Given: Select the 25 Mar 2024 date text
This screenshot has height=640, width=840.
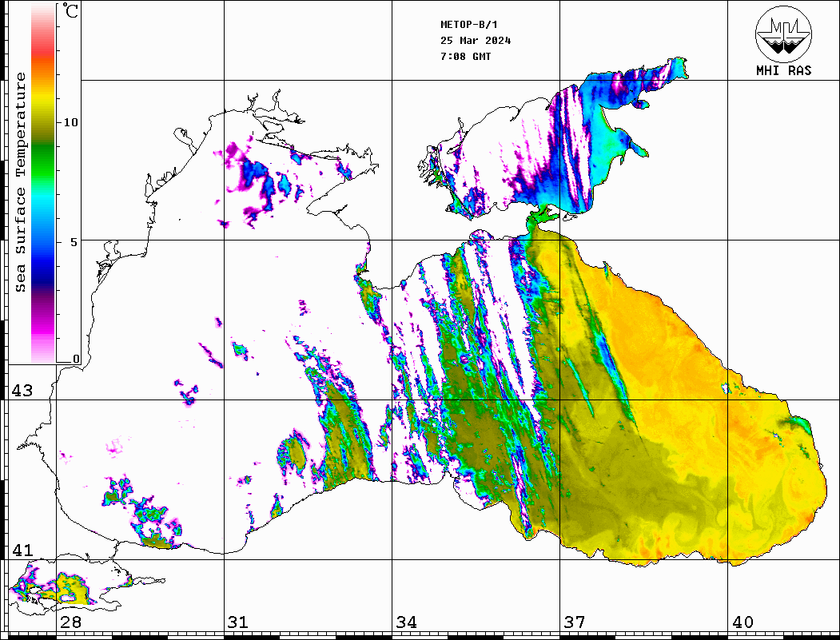Looking at the screenshot, I should 476,41.
